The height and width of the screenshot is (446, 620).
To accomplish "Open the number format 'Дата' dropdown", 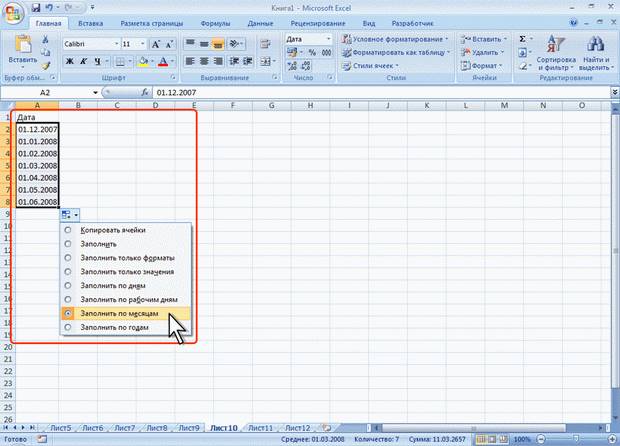I will (x=331, y=39).
